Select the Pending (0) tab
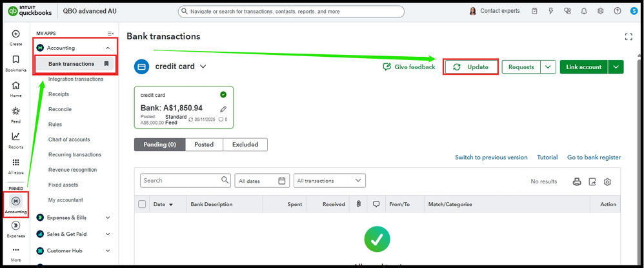The image size is (644, 268). 160,145
